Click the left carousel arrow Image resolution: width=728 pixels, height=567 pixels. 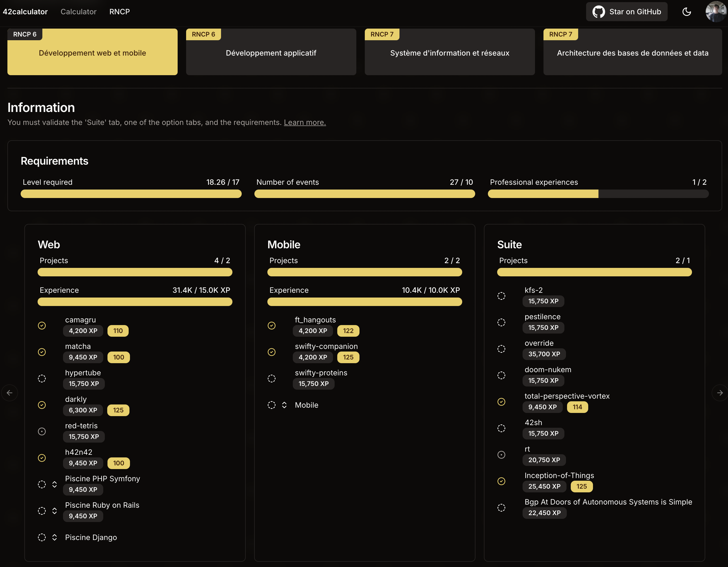(x=10, y=393)
